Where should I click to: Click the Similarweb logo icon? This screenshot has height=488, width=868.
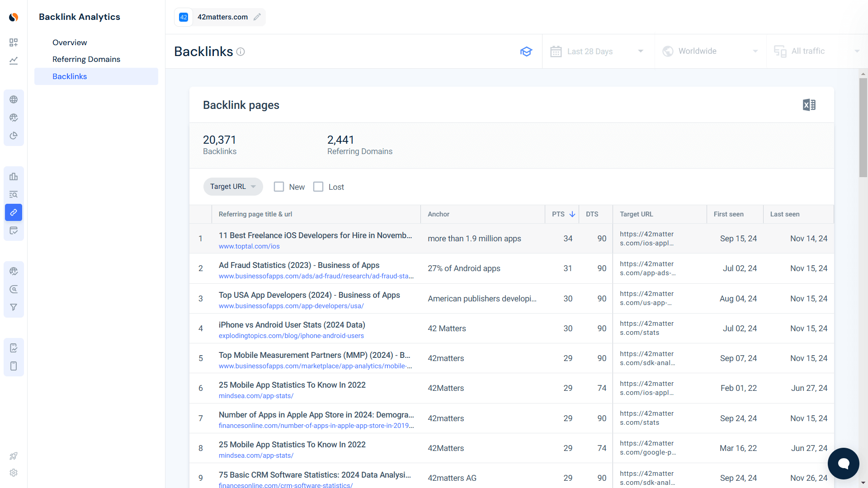point(14,17)
